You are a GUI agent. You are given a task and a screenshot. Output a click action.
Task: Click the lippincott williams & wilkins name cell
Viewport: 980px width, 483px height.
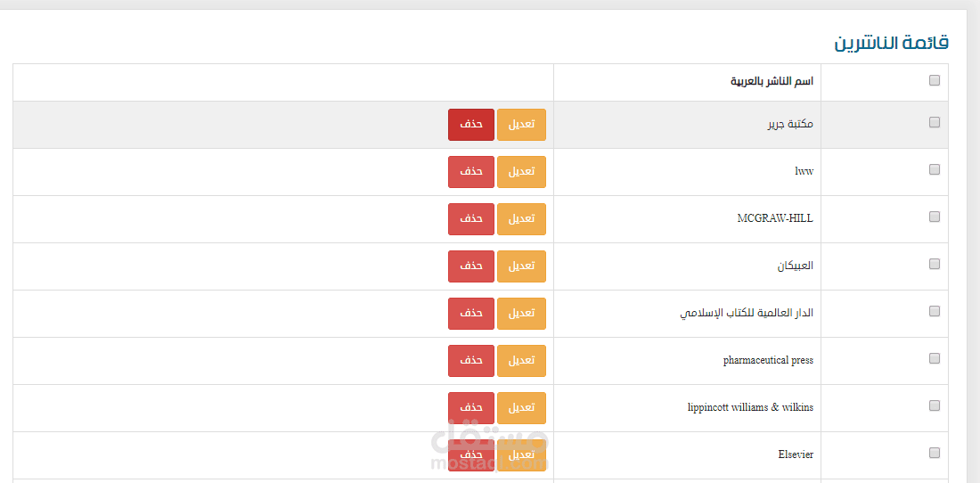coord(750,407)
